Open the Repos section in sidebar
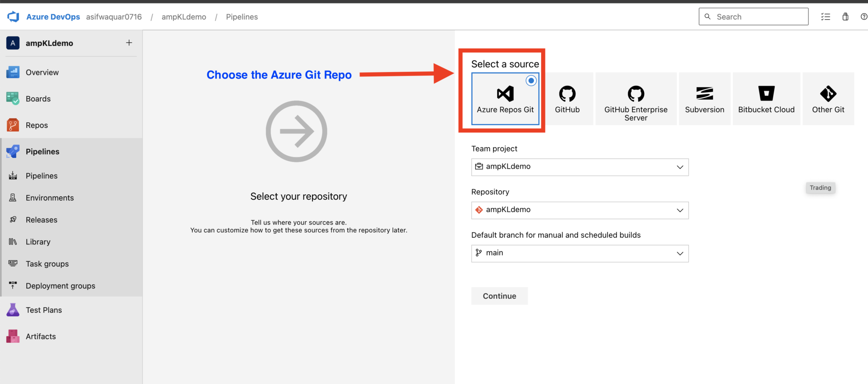Screen dimensions: 868x384 coord(36,125)
